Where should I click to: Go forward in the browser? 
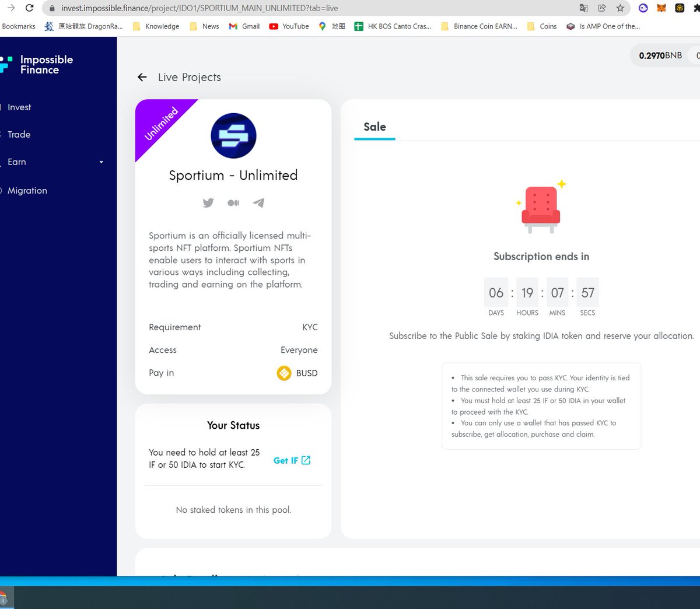click(x=10, y=8)
